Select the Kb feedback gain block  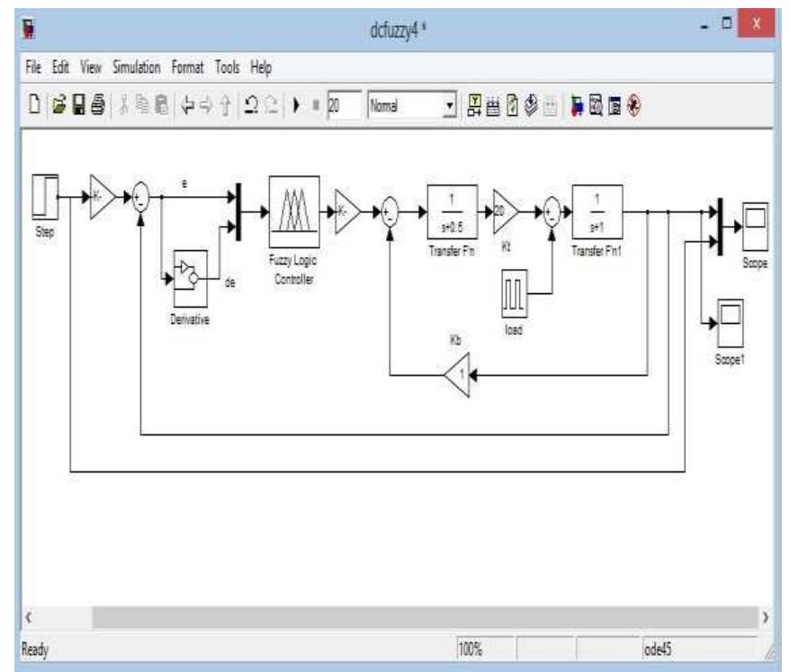[458, 375]
